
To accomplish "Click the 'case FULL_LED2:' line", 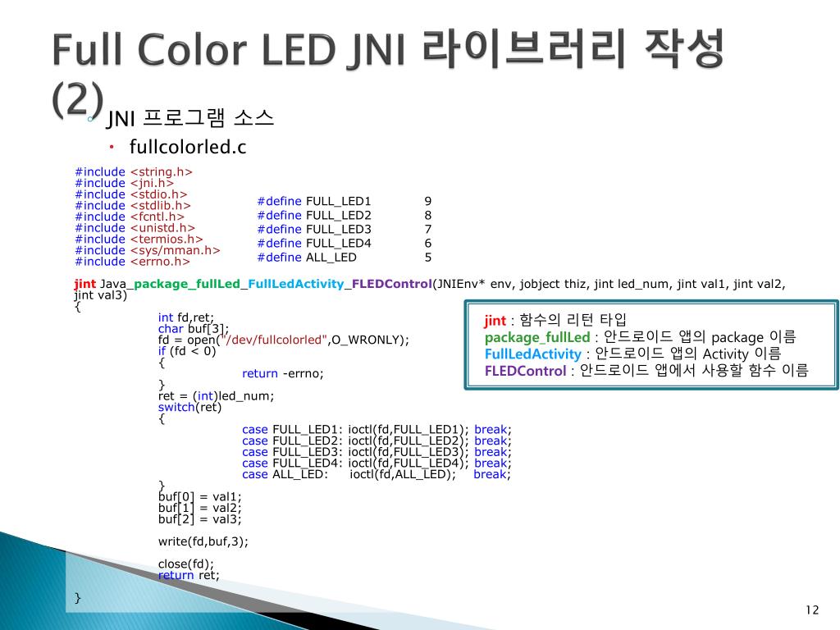I will point(377,441).
